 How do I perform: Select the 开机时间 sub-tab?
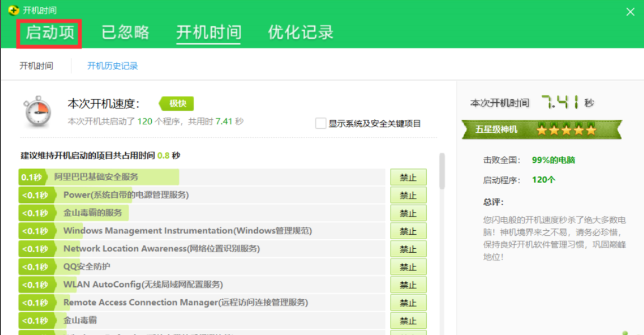pyautogui.click(x=36, y=66)
